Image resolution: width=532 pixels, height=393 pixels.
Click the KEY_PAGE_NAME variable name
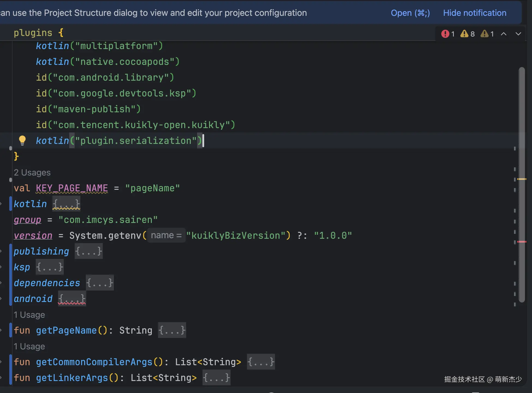click(72, 188)
